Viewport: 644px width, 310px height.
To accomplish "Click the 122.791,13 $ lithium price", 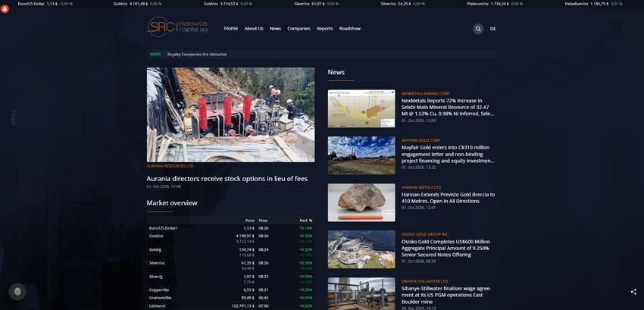I will pyautogui.click(x=243, y=306).
